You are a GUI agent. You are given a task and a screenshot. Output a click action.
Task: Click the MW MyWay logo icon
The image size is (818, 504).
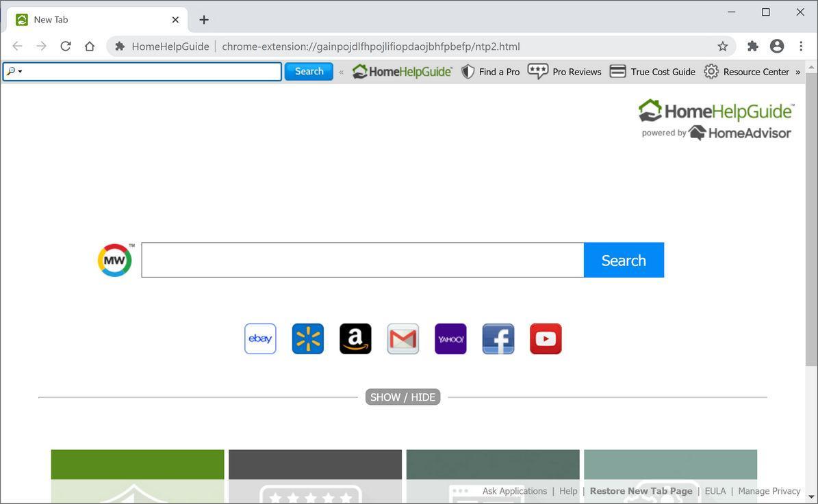(x=115, y=260)
